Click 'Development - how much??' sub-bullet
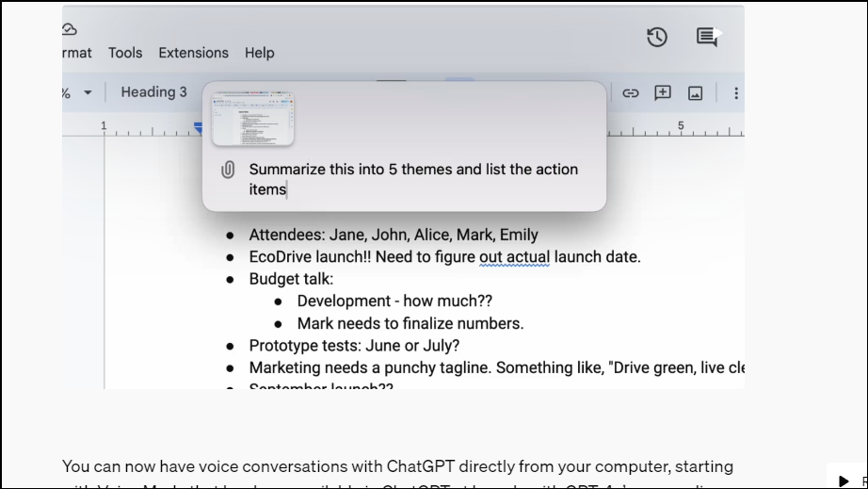 click(394, 302)
